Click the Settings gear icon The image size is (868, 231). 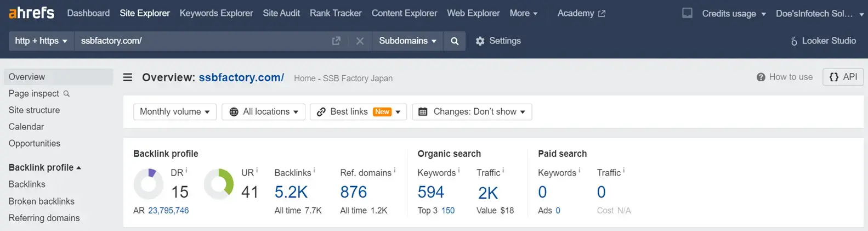click(x=480, y=41)
